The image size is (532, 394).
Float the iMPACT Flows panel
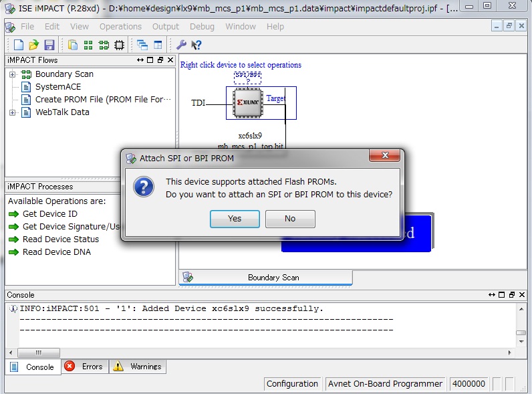click(160, 60)
